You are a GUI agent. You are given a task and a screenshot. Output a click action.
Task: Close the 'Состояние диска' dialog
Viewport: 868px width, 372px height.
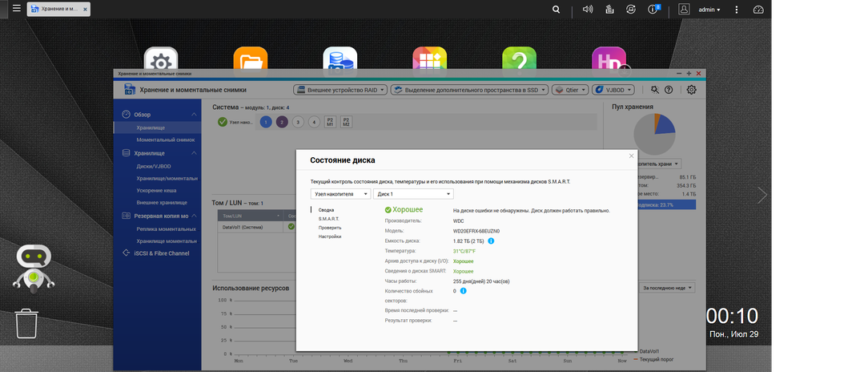click(x=631, y=156)
